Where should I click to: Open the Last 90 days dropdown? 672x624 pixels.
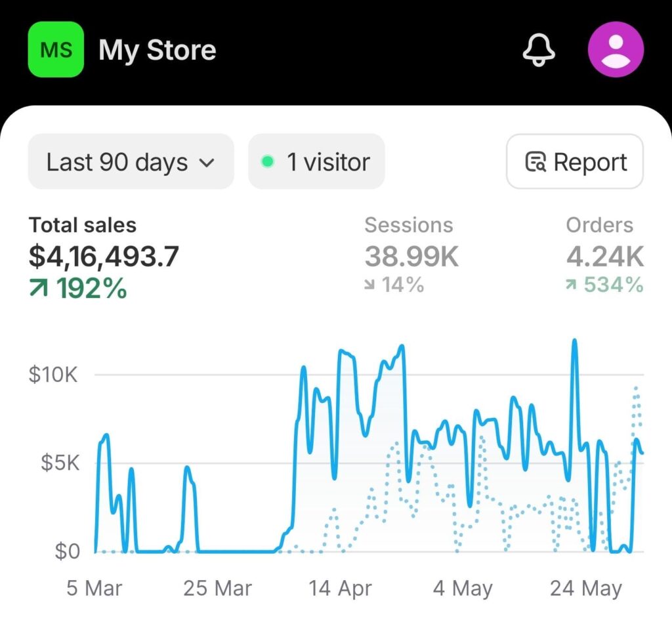pyautogui.click(x=131, y=162)
